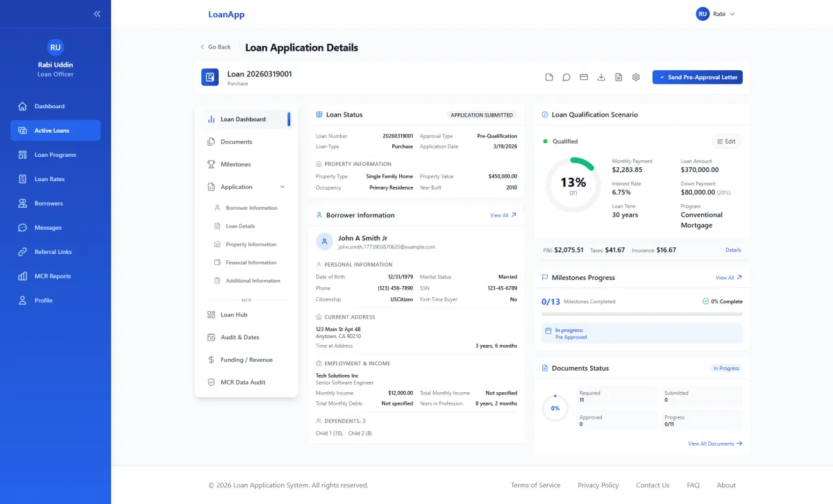This screenshot has height=504, width=833.
Task: Click the chat bubble icon in loan toolbar
Action: click(x=566, y=77)
